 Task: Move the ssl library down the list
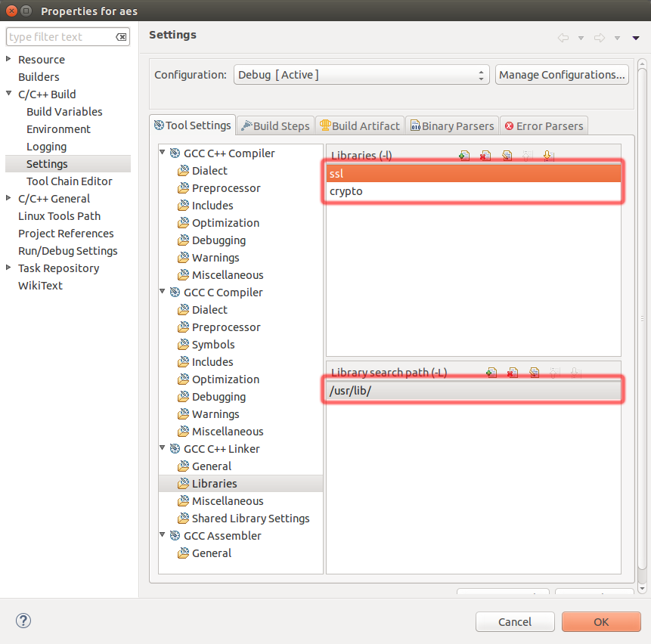click(x=547, y=155)
